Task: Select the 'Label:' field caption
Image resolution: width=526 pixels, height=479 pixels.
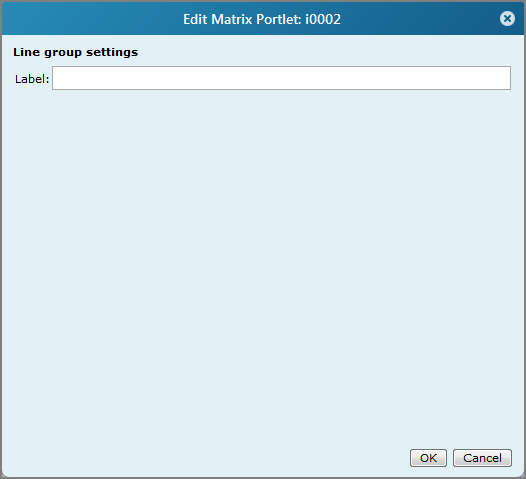Action: 32,79
